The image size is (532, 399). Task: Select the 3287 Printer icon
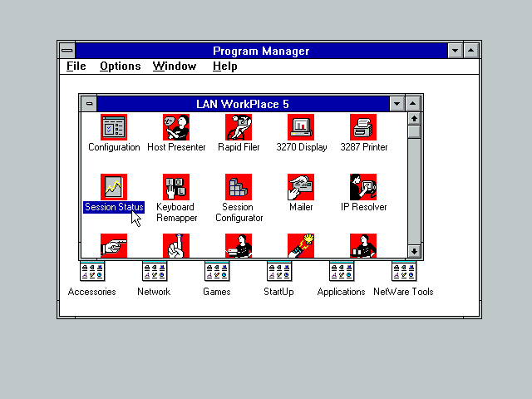(363, 127)
